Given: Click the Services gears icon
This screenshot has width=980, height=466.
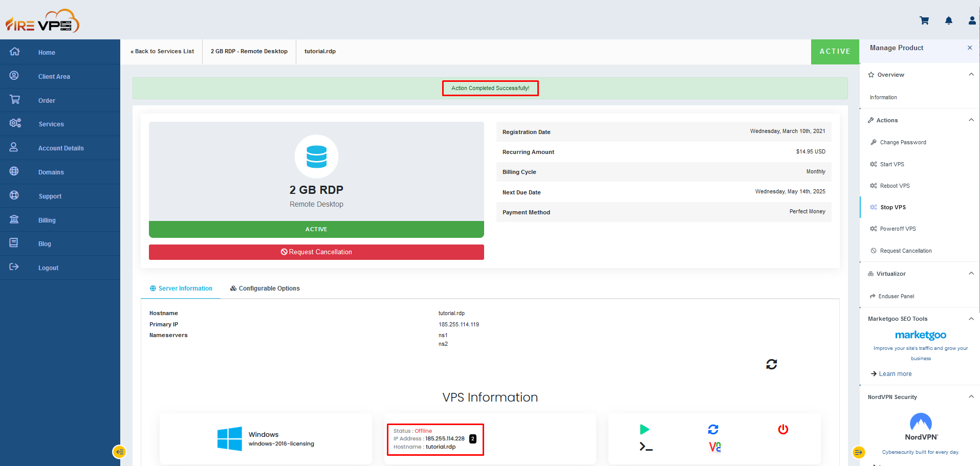Looking at the screenshot, I should 15,123.
